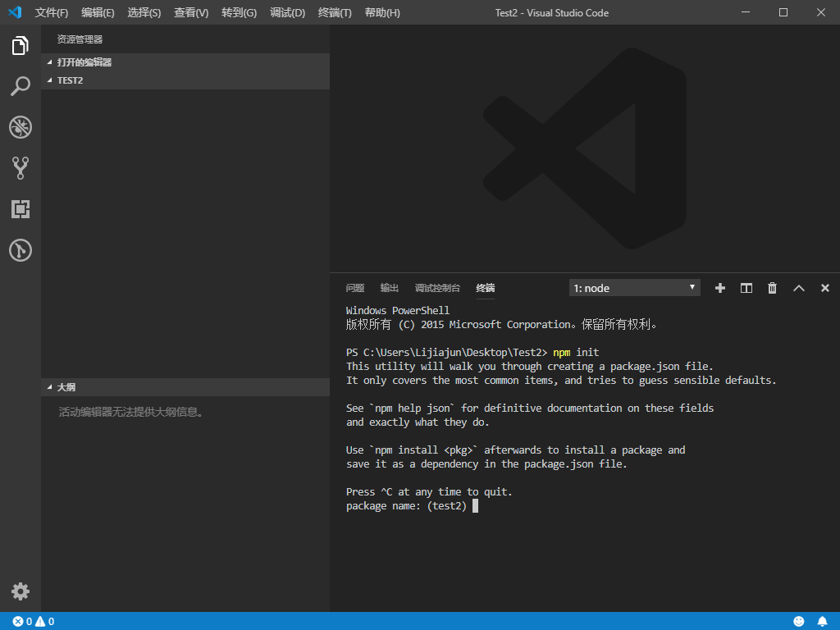
Task: Maximize the panel with the chevron-up toggle
Action: pyautogui.click(x=798, y=288)
